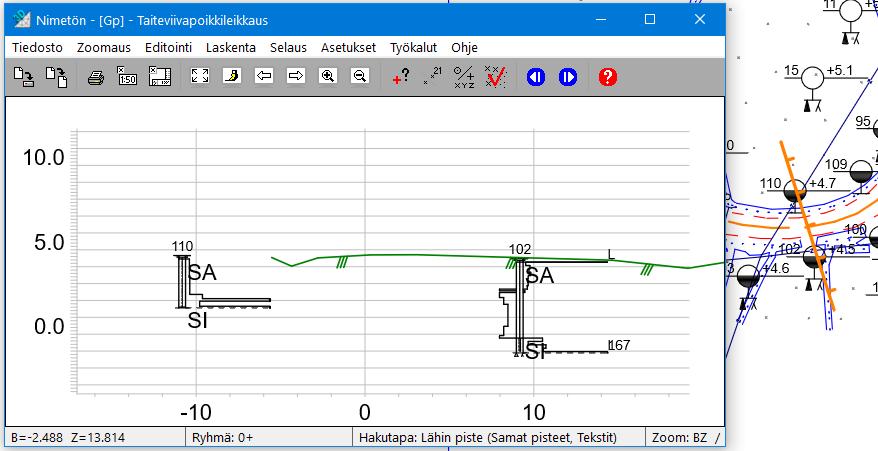
Task: Click the SA label beside borehole 102
Action: point(540,276)
